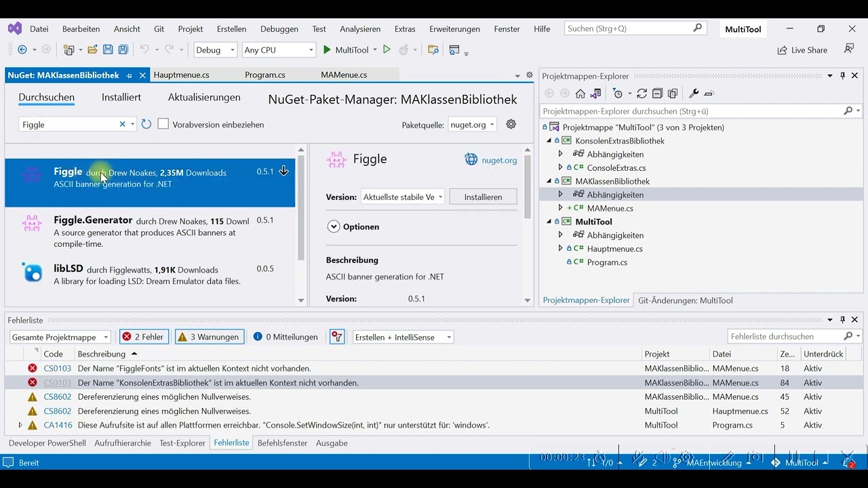Open the Erstellen + IntelliSense dropdown
The height and width of the screenshot is (488, 868).
[x=403, y=337]
